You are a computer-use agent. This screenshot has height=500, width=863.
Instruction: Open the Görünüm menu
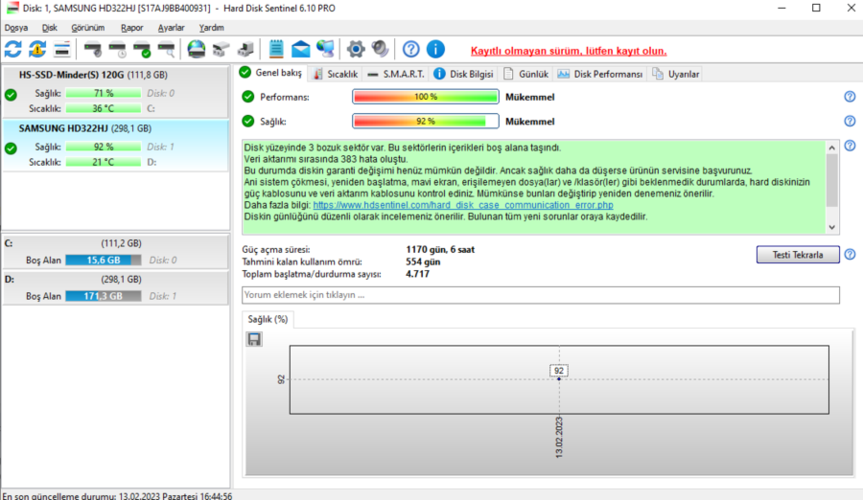[x=88, y=28]
